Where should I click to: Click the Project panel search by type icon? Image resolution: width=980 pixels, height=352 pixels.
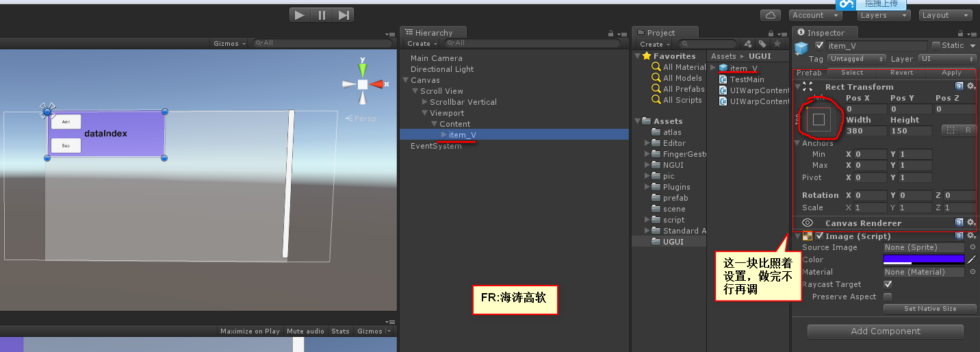tap(748, 44)
